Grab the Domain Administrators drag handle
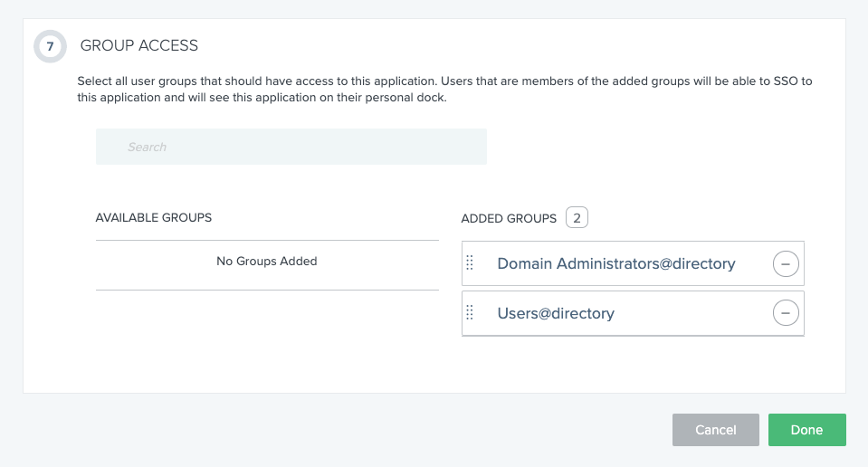Screen dimensions: 868x467 [470, 263]
